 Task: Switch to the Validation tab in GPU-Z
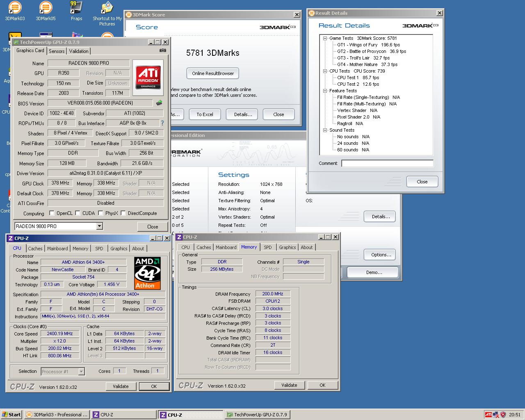[x=79, y=51]
